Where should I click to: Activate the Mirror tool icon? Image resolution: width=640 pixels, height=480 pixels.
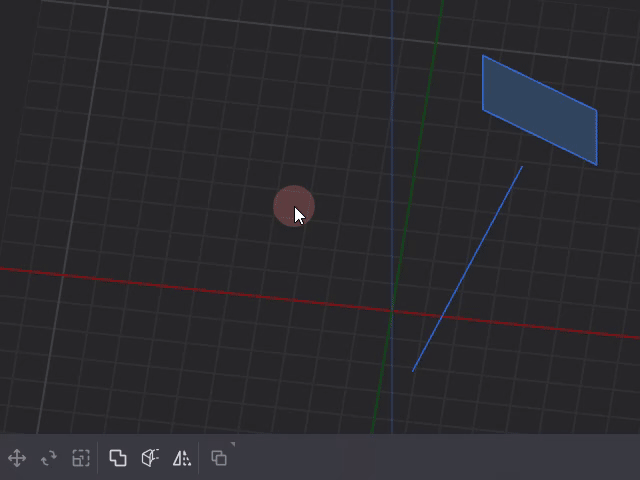(x=182, y=458)
